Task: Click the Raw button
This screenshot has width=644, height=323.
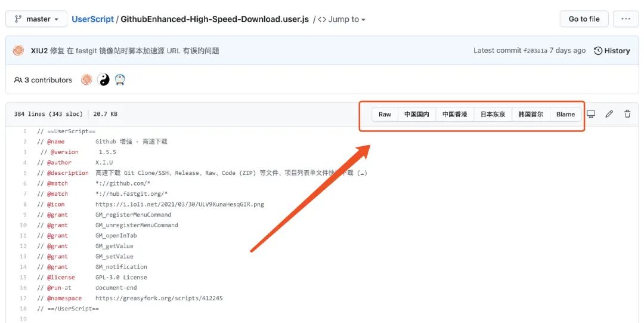Action: [385, 115]
